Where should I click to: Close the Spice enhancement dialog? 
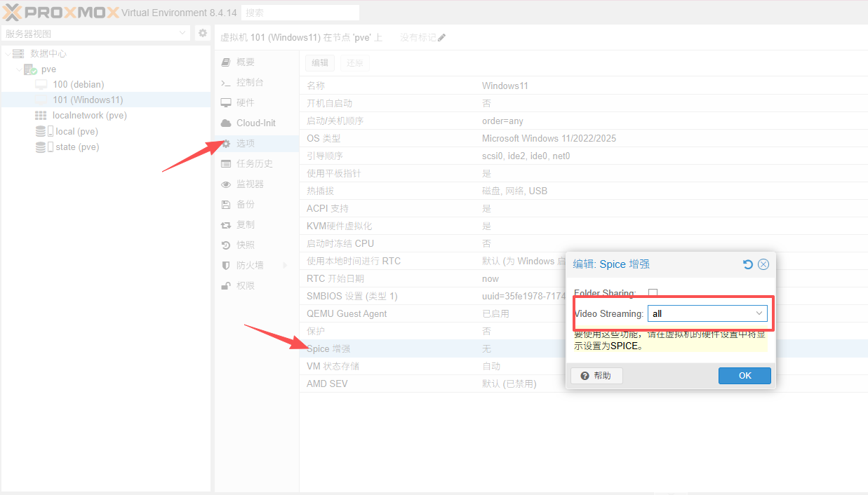coord(763,264)
